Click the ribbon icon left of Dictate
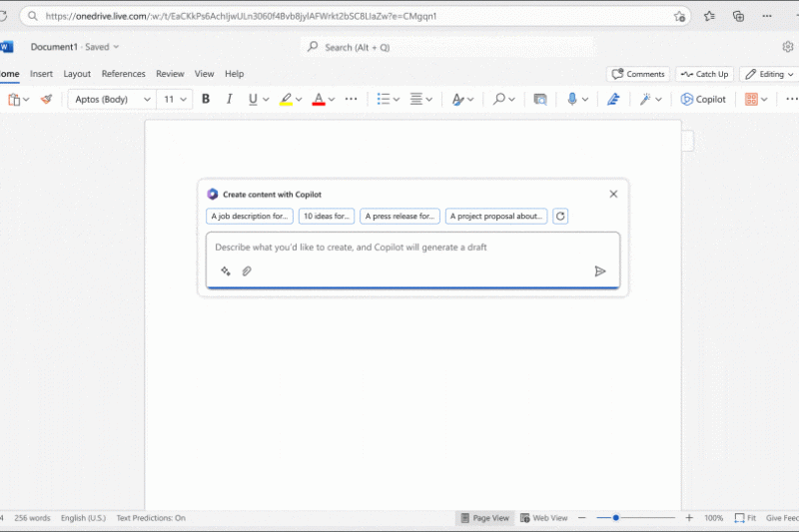The width and height of the screenshot is (799, 532). coord(540,99)
